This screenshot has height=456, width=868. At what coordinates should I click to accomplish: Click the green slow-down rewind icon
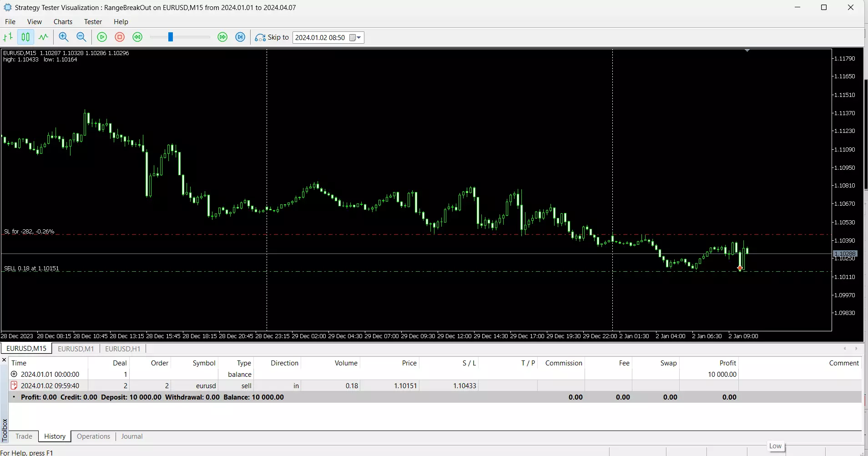click(137, 37)
